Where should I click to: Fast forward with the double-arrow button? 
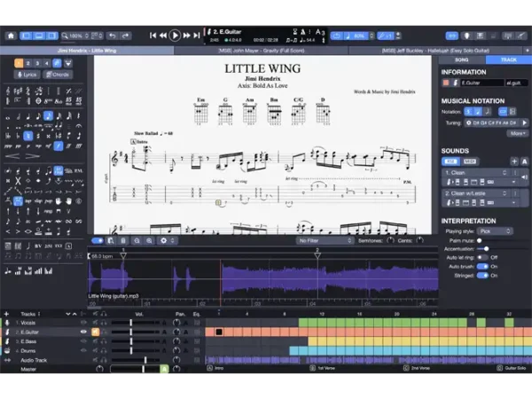point(186,35)
